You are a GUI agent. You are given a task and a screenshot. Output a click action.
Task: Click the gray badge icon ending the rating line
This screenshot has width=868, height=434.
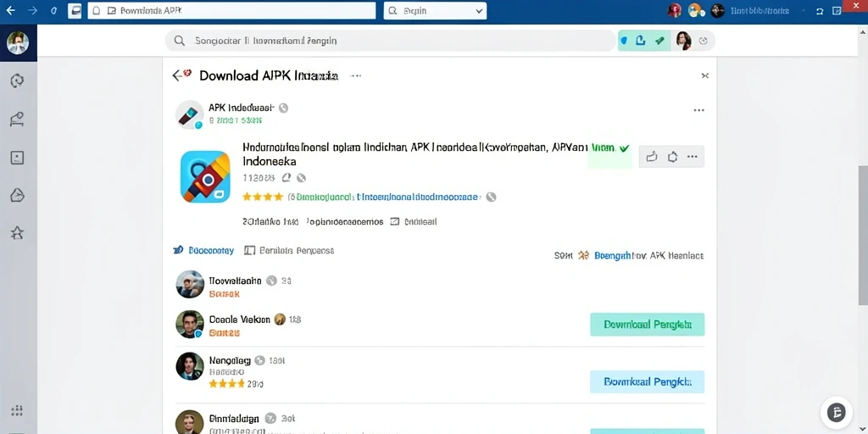(491, 197)
